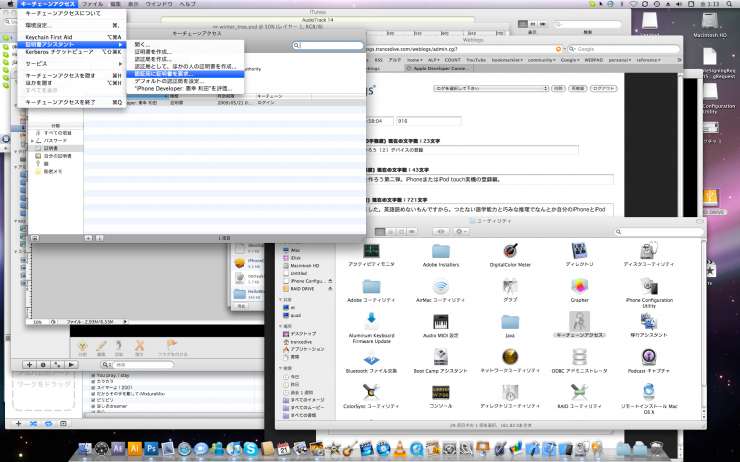Open VLC cone icon in the Dock

pos(400,449)
